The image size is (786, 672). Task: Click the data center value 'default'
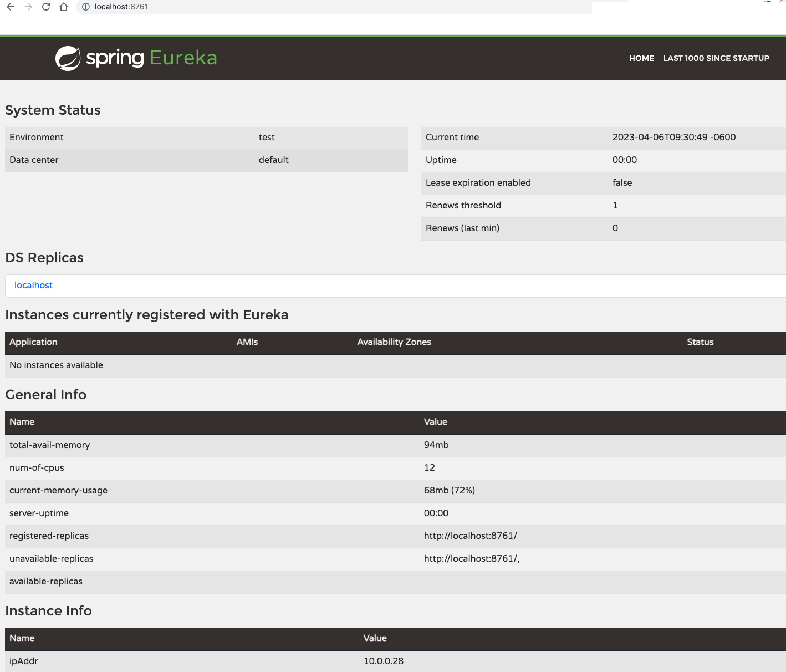(273, 160)
